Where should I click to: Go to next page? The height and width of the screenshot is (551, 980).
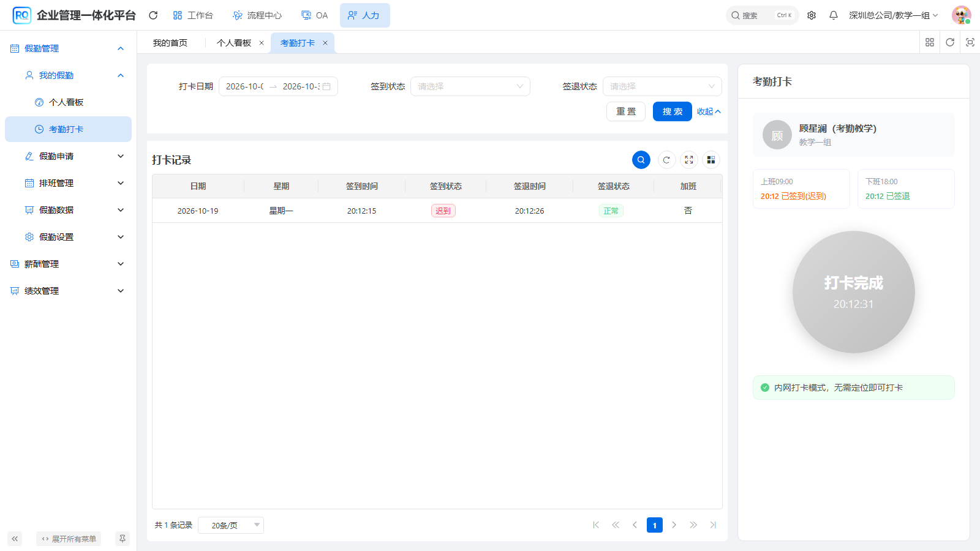coord(674,525)
